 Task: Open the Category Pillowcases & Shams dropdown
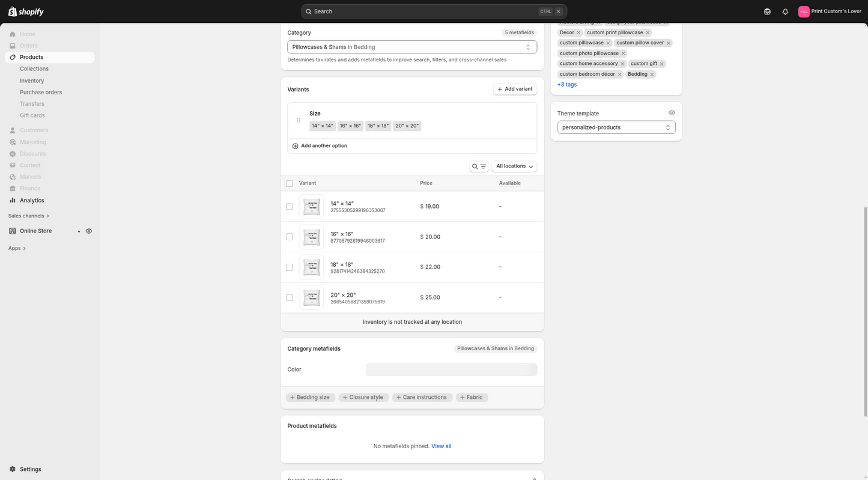coord(412,47)
